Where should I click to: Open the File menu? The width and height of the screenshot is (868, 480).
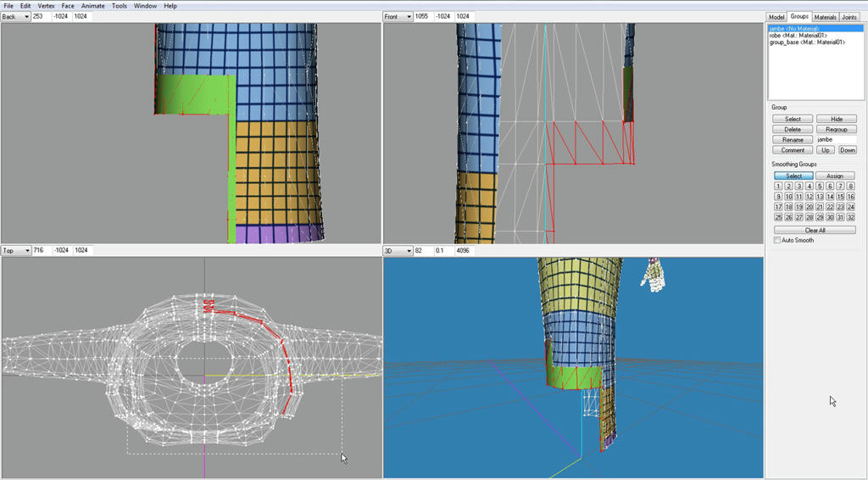(8, 6)
